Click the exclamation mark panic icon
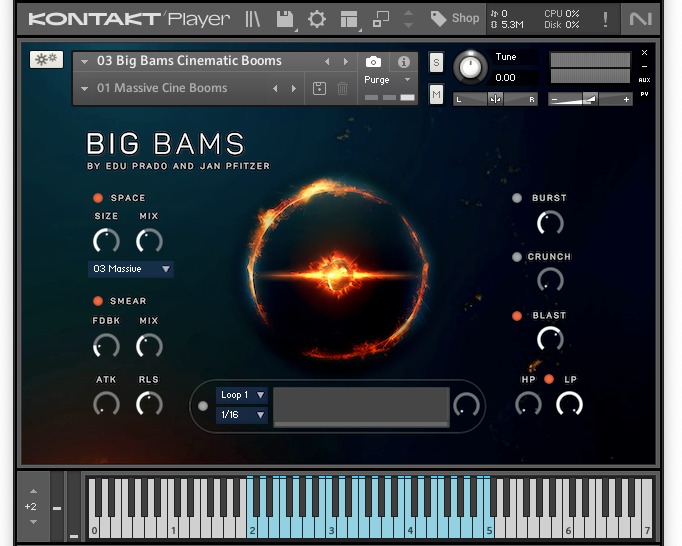 point(605,18)
